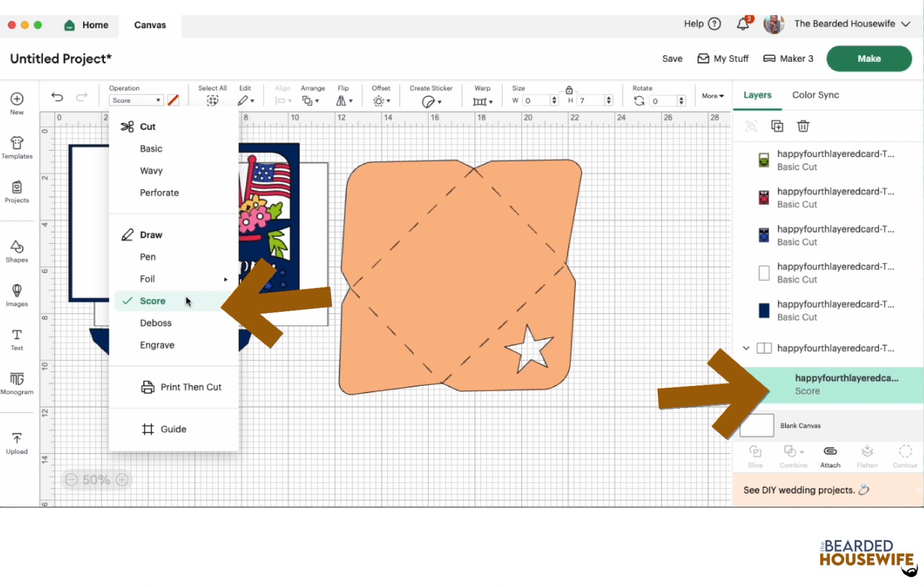Zoom out the canvas with minus button
Screen dimensions: 924x587
tap(71, 480)
